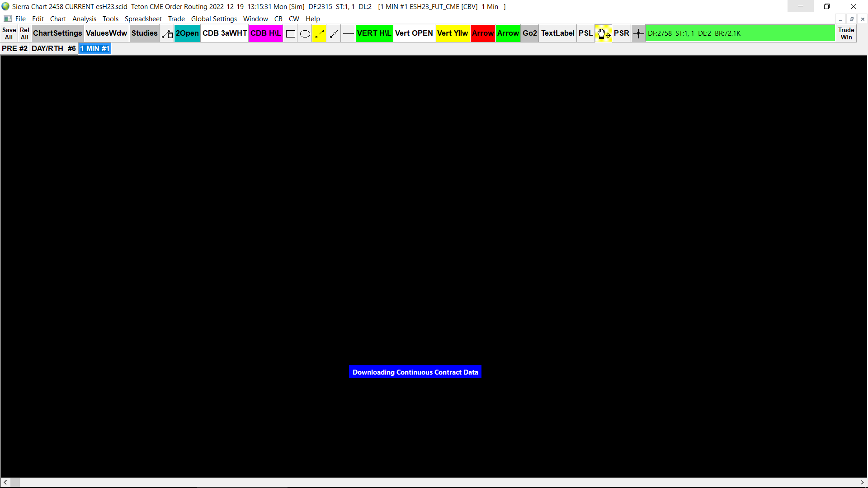Image resolution: width=868 pixels, height=488 pixels.
Task: Activate the hand pan/interactive scroll tool
Action: tap(603, 33)
